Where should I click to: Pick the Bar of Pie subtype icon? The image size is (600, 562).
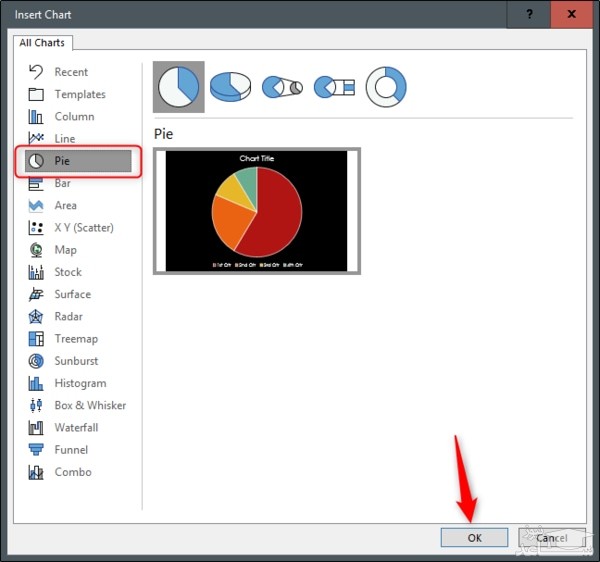(x=334, y=87)
